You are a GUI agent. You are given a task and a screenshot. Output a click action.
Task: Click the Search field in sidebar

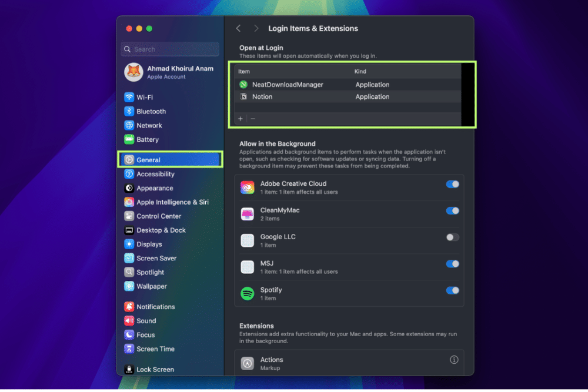171,49
